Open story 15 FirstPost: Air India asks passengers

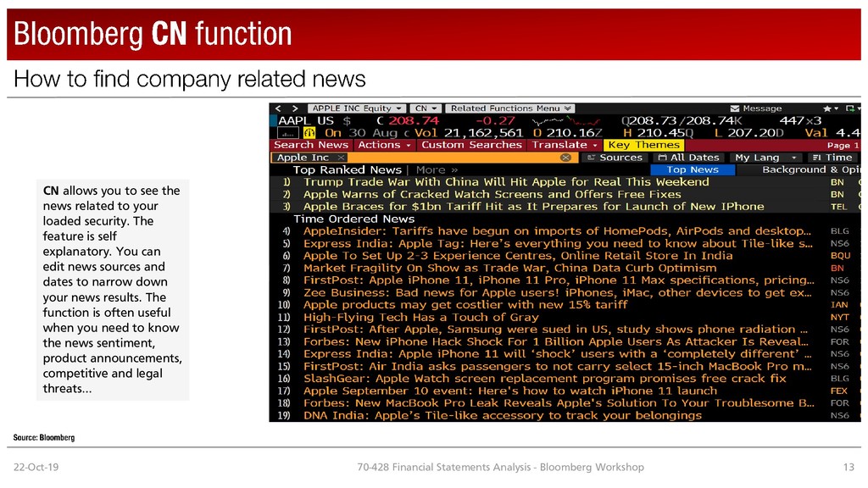tap(558, 366)
